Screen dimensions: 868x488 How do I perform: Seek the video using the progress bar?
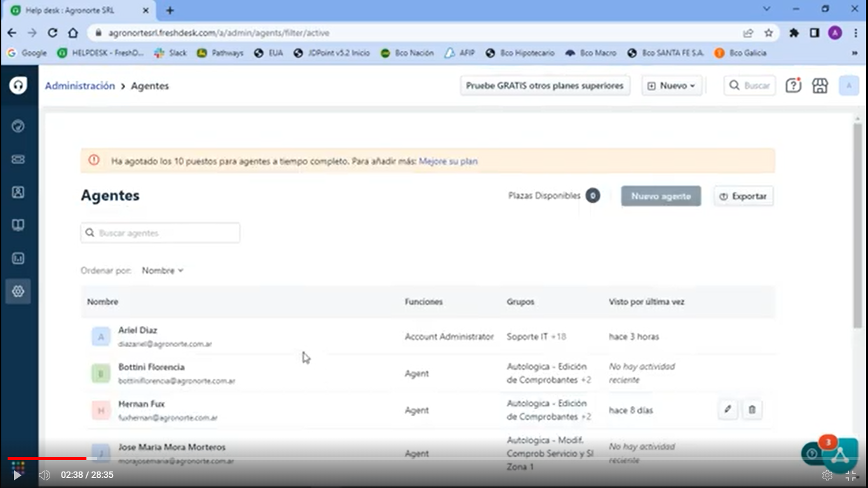(x=434, y=458)
